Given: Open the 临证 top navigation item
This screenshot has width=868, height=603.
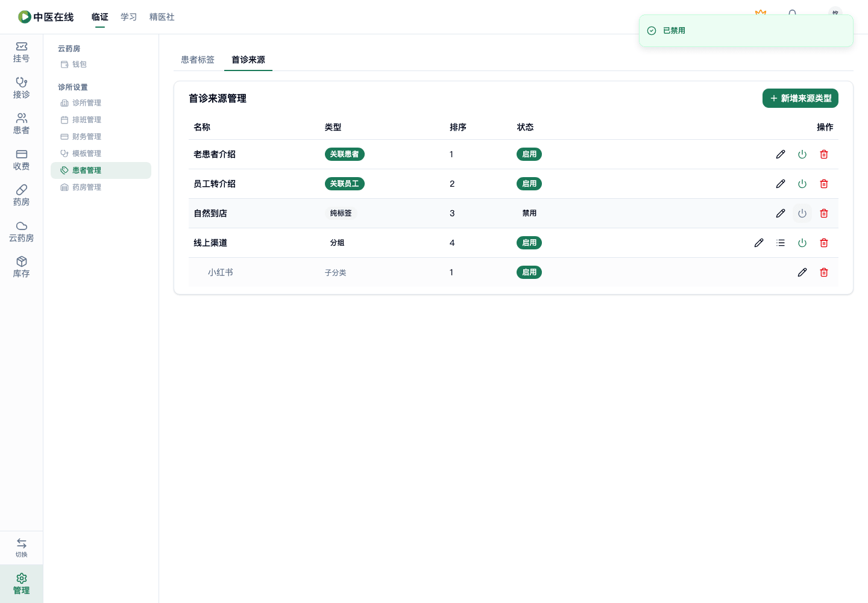Looking at the screenshot, I should point(100,17).
